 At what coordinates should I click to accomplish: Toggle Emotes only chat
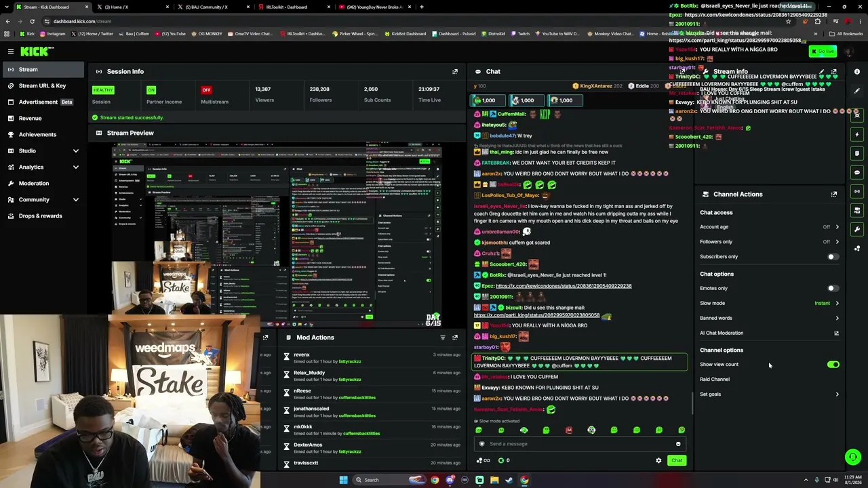(x=833, y=288)
